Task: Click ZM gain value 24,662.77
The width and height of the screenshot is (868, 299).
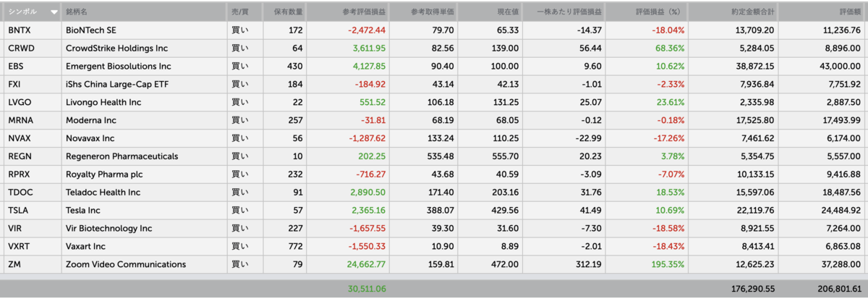Action: click(367, 264)
